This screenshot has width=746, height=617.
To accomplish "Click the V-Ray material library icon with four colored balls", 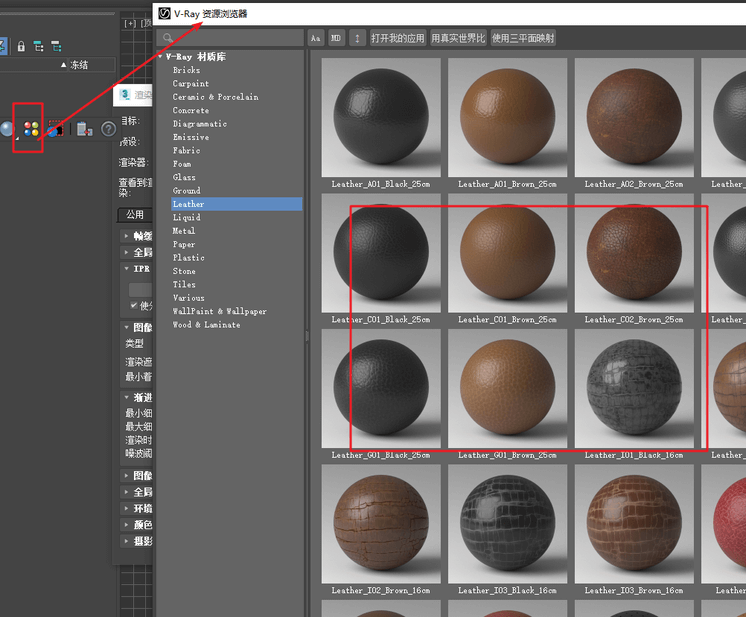I will [x=31, y=128].
